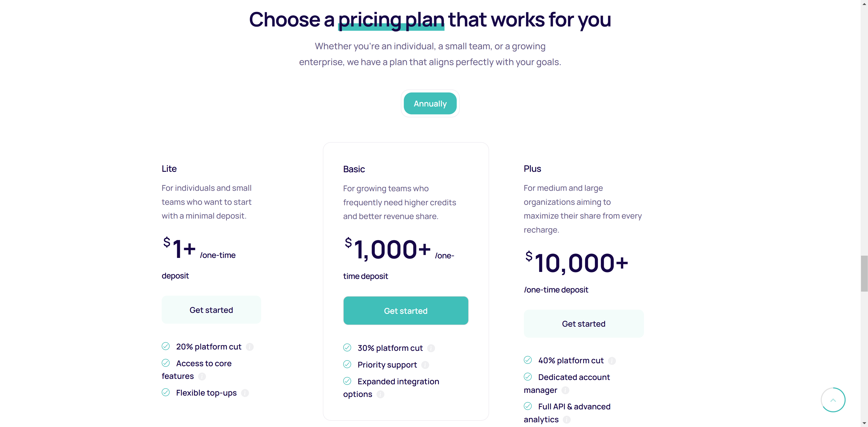The image size is (868, 427).
Task: Click info icon beside Dedicated account manager
Action: coord(565,390)
